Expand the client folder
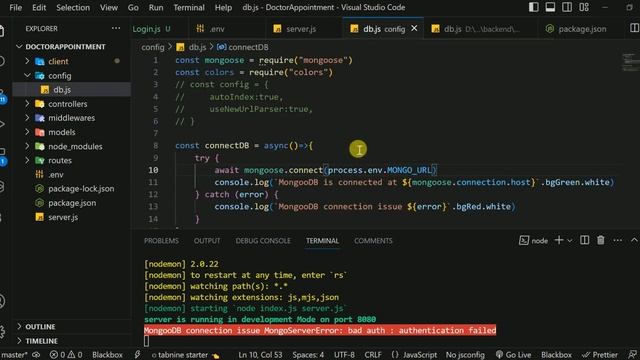Image resolution: width=640 pixels, height=360 pixels. tap(58, 61)
